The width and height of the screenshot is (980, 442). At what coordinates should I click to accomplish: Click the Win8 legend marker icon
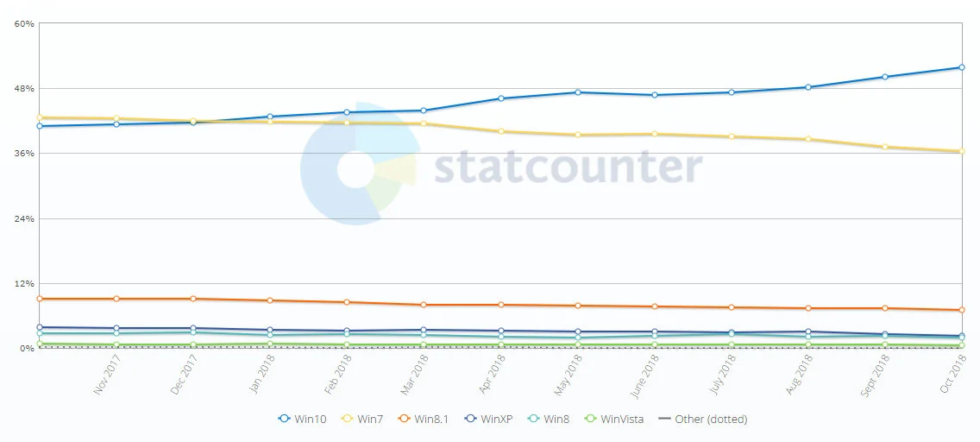(535, 420)
